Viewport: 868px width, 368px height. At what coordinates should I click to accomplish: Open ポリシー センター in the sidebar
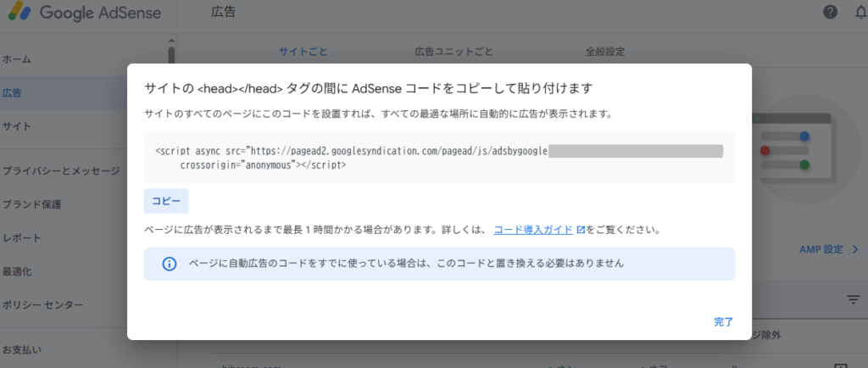(42, 305)
